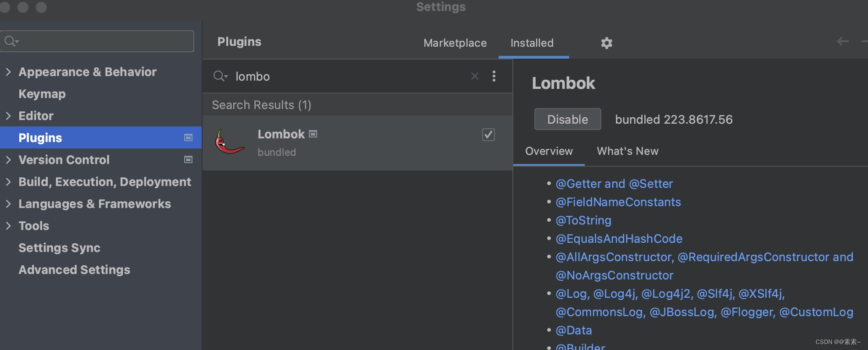Image resolution: width=868 pixels, height=350 pixels.
Task: Select Keymap in the settings tree
Action: tap(42, 94)
